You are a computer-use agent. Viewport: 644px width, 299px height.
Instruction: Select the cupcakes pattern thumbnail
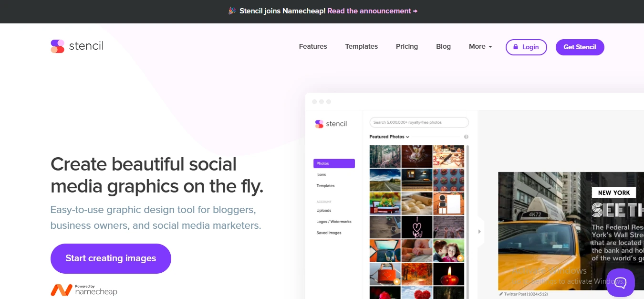point(448,180)
